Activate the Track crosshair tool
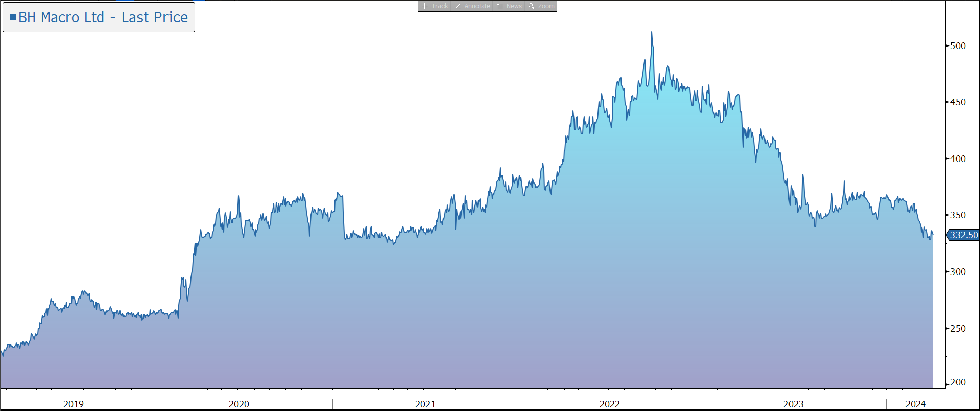The height and width of the screenshot is (411, 980). click(x=435, y=6)
